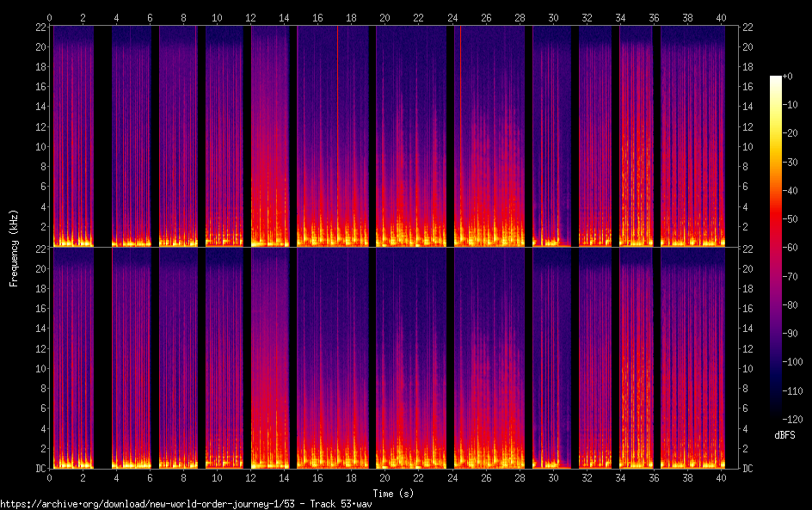Viewport: 812px width, 510px height.
Task: Click the "Frequency (kHz)" vertical axis label
Action: coord(14,248)
